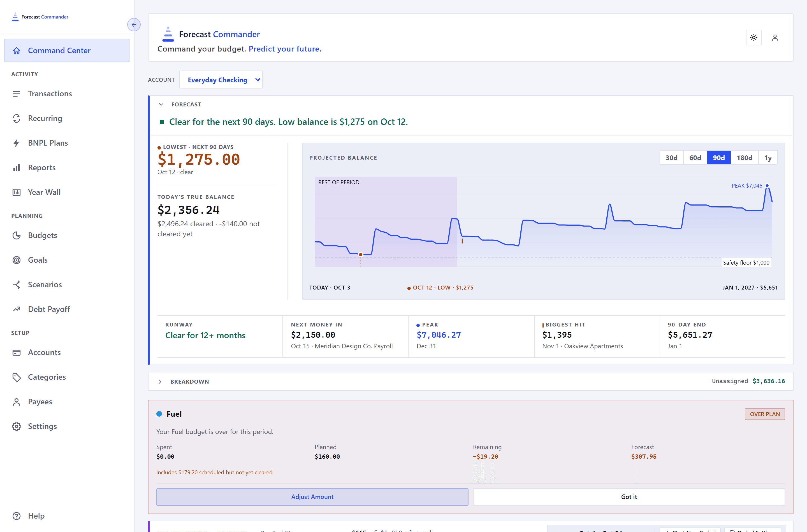The image size is (807, 532).
Task: Open Scenarios branch page
Action: tap(67, 284)
